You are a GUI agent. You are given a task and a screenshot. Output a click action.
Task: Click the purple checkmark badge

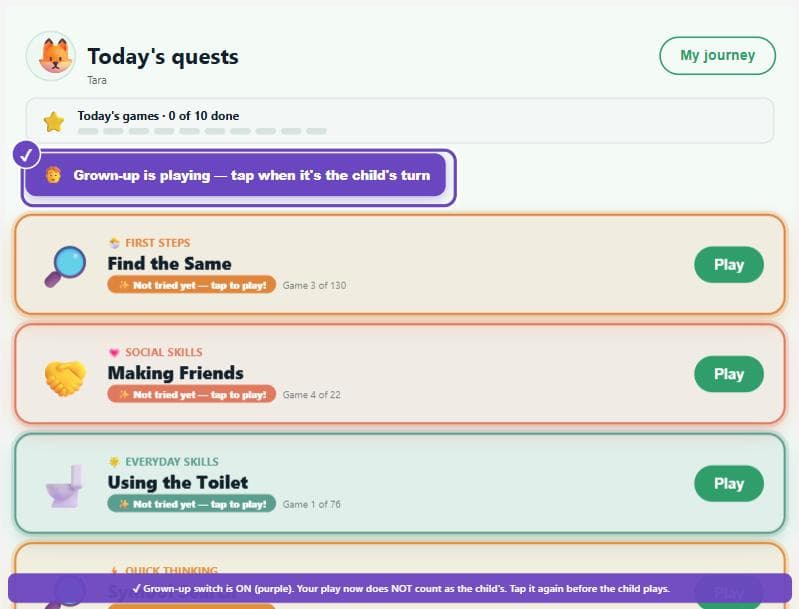coord(26,154)
